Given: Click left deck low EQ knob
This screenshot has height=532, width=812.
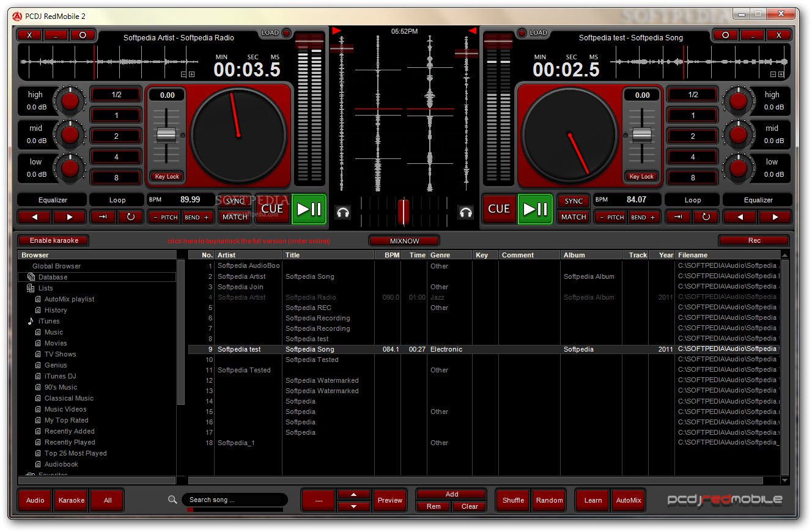Looking at the screenshot, I should click(70, 168).
